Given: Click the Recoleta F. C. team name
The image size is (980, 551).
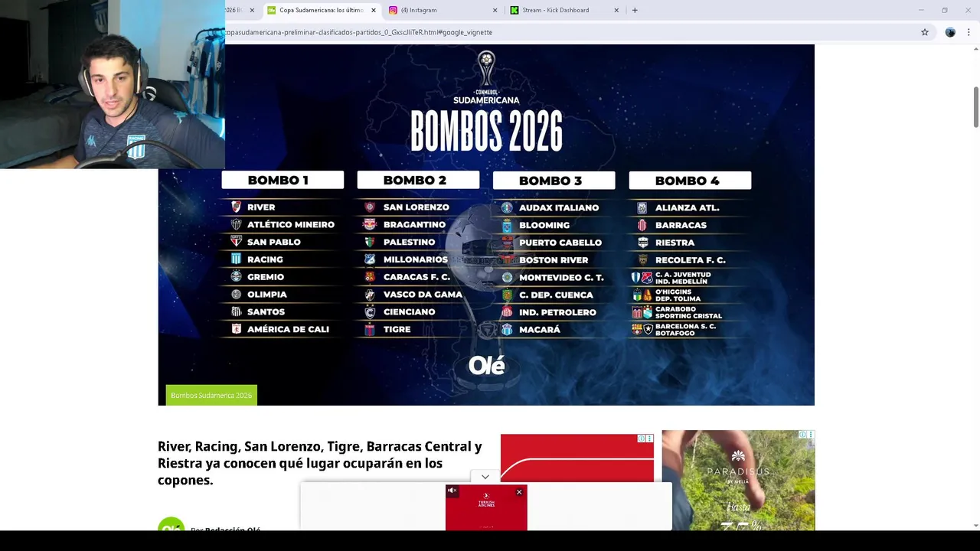Looking at the screenshot, I should tap(690, 260).
